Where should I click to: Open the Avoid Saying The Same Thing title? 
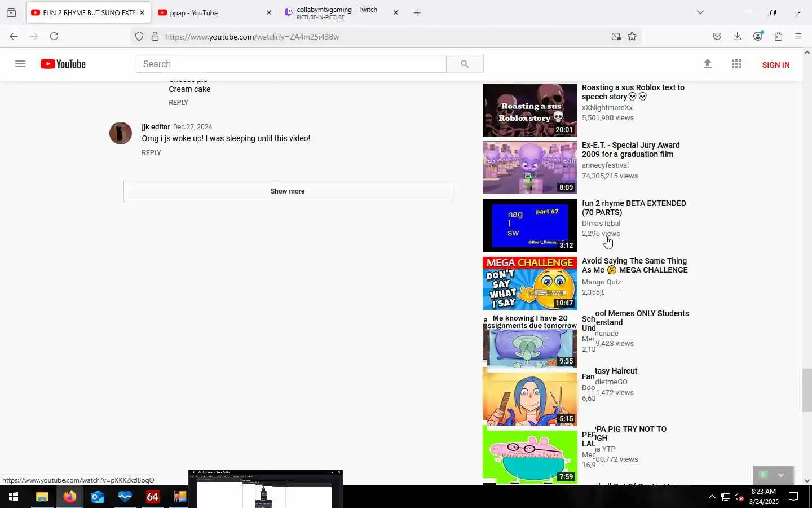pos(635,265)
